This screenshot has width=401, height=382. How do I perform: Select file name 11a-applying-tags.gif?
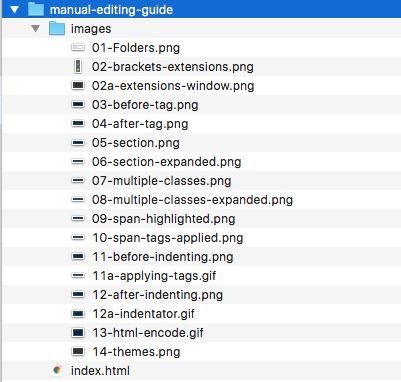[x=154, y=276]
